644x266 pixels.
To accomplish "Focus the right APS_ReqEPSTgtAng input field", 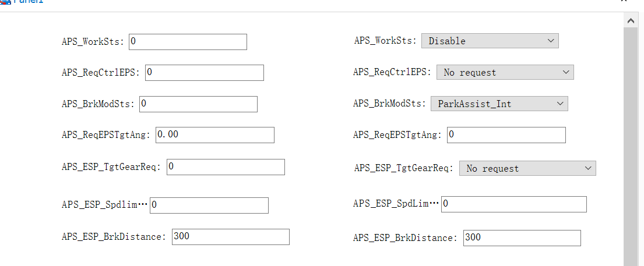I will (506, 135).
